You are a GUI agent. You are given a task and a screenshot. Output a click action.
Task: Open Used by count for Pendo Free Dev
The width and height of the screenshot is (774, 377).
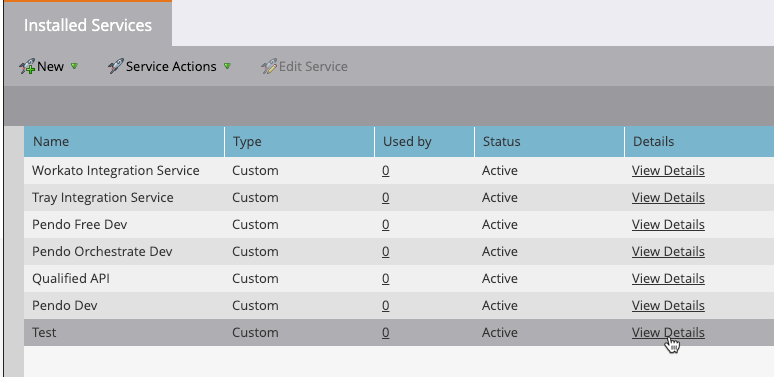386,225
